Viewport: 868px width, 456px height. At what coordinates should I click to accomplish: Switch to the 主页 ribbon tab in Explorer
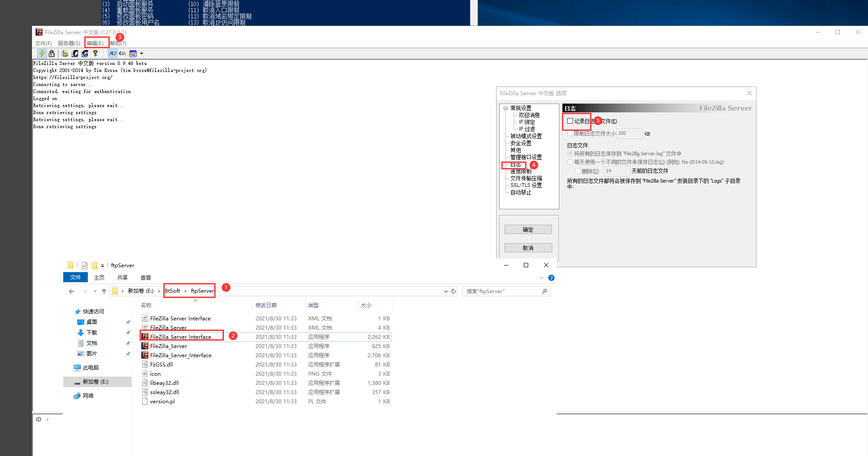coord(99,278)
